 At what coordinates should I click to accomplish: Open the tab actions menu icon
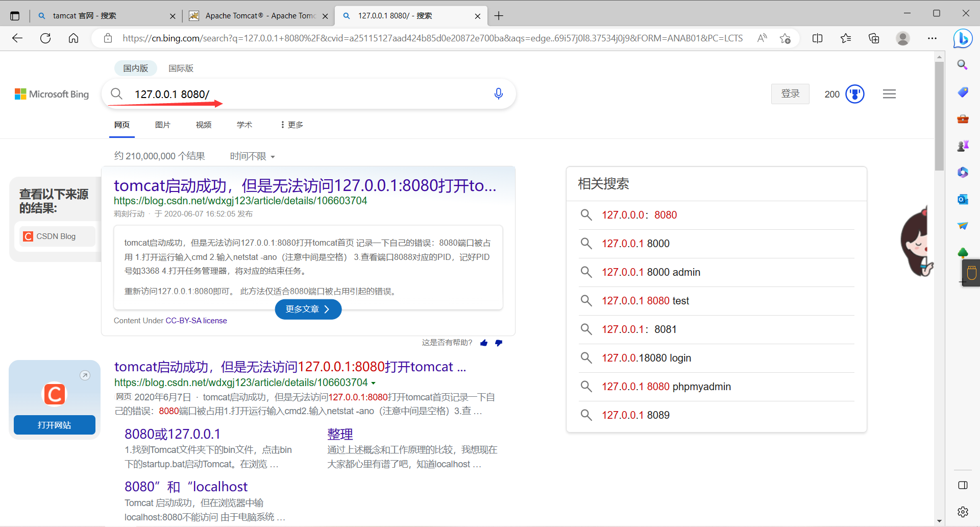15,16
